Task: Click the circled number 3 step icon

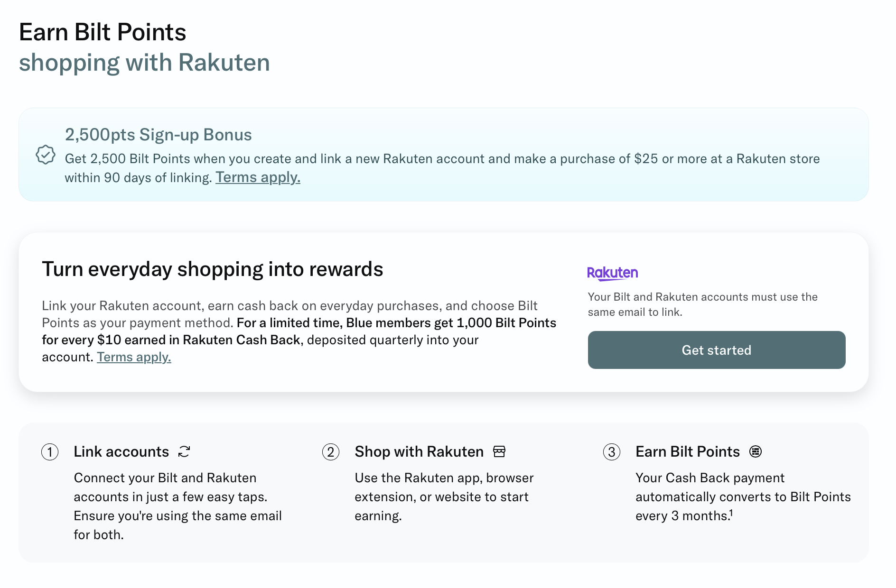Action: click(x=612, y=452)
